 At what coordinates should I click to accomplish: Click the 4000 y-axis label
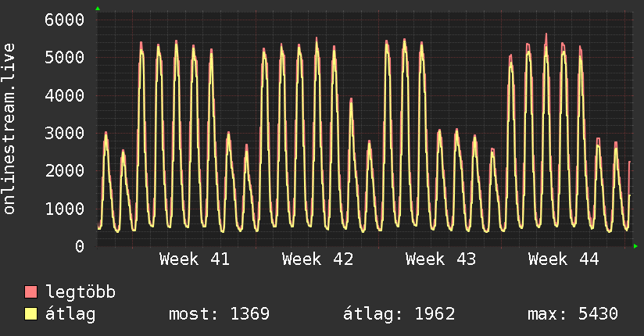coord(65,95)
